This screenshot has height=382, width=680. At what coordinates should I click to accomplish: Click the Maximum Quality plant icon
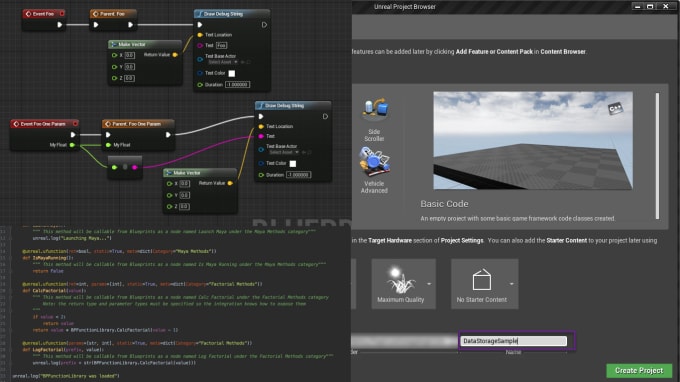click(400, 280)
